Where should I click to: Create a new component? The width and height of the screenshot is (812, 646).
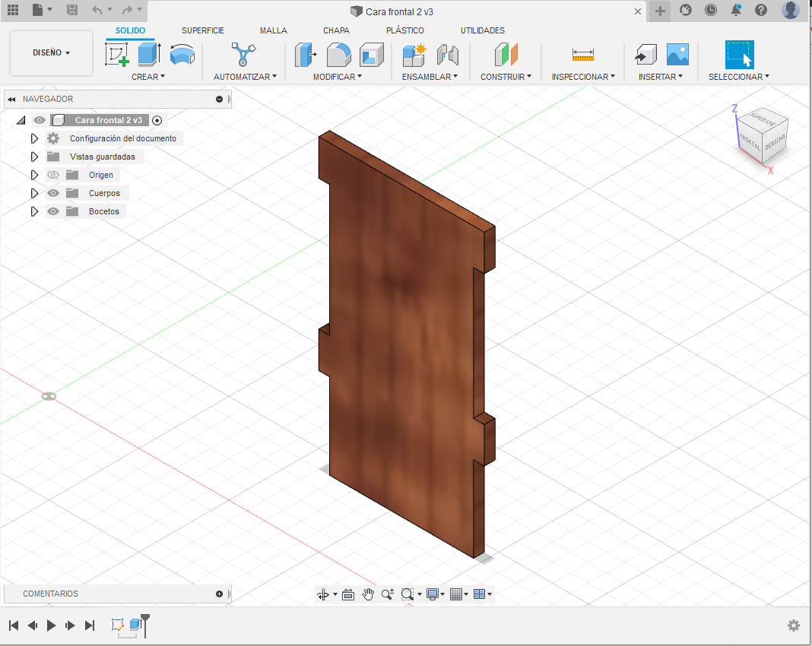(414, 55)
